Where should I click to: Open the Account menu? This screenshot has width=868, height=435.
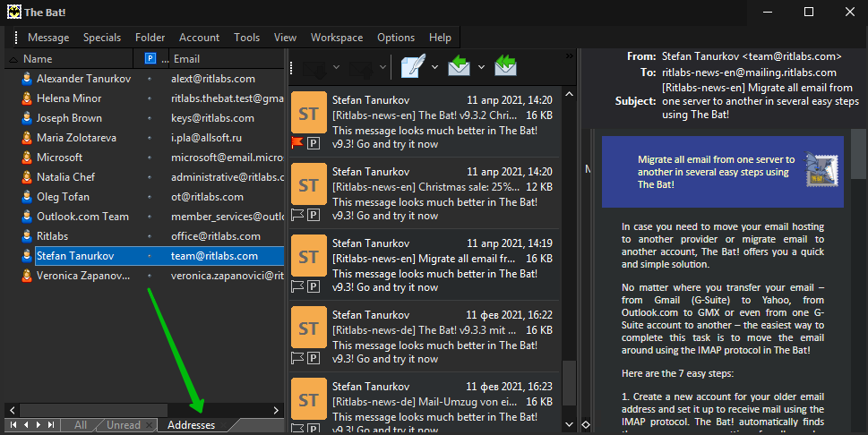pyautogui.click(x=199, y=38)
